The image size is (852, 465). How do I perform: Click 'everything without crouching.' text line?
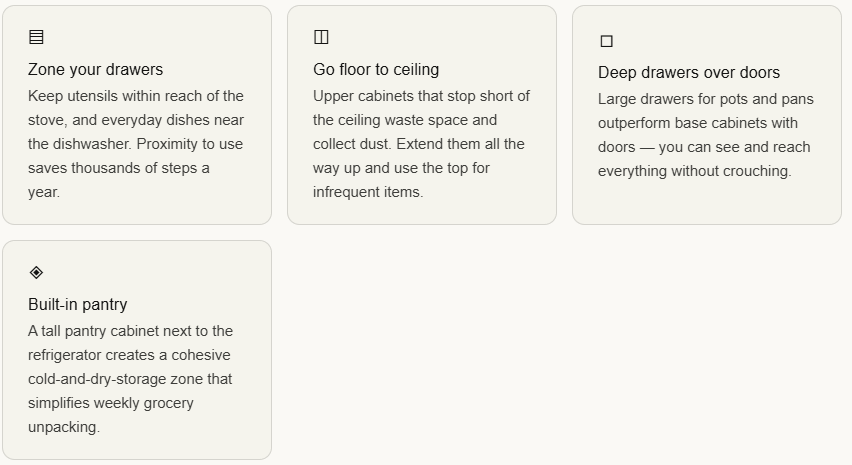point(694,171)
